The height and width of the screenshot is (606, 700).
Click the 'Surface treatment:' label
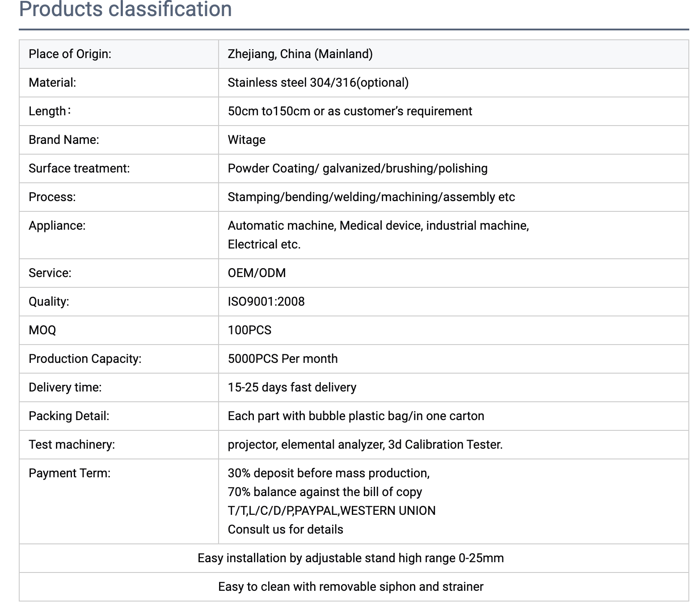click(x=79, y=168)
